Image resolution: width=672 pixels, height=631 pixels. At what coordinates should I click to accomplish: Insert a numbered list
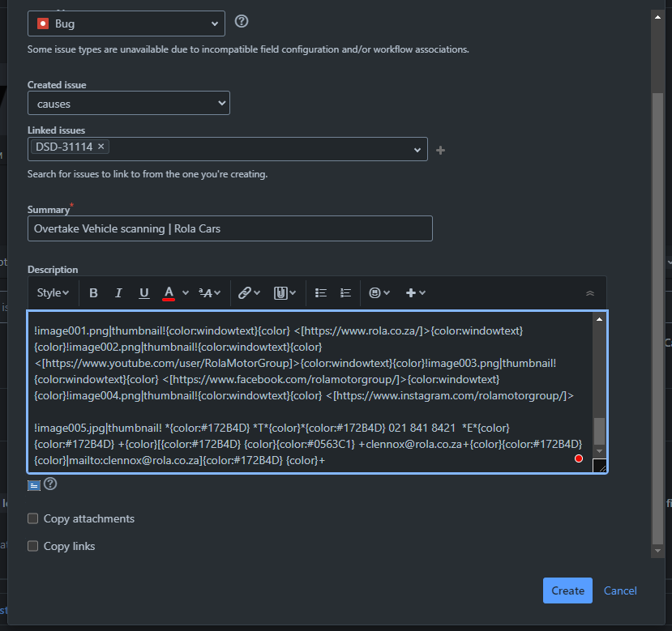coord(345,292)
